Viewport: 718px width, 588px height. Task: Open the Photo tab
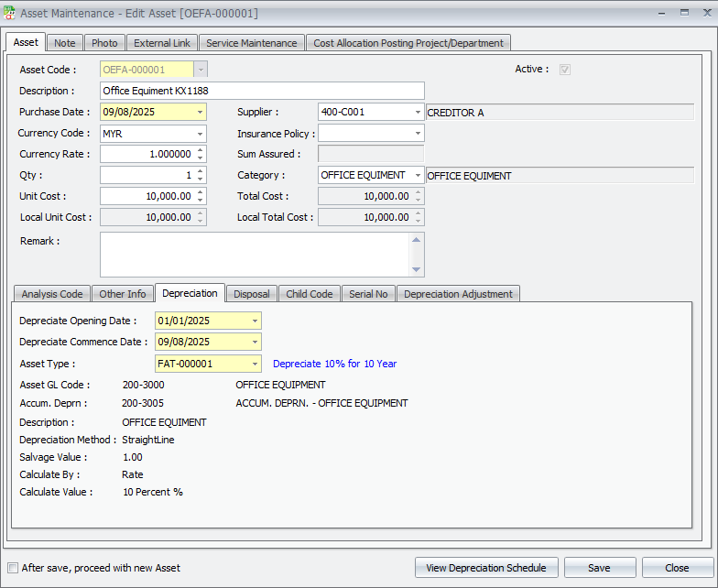click(104, 43)
